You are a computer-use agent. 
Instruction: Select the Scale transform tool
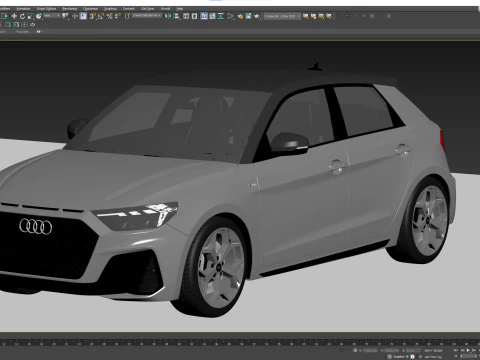pyautogui.click(x=30, y=16)
